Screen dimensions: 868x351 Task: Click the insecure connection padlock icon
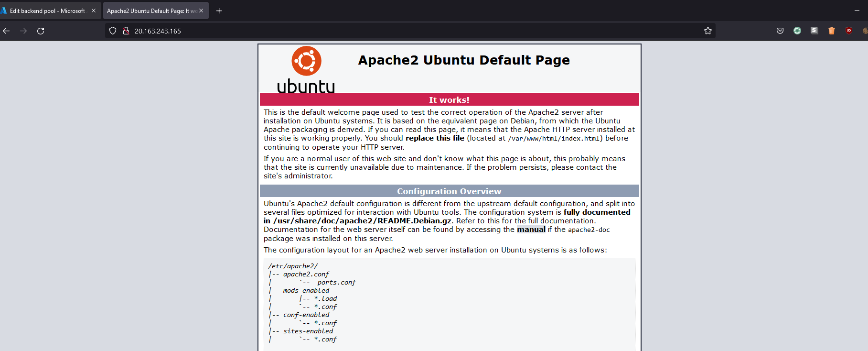[x=126, y=31]
